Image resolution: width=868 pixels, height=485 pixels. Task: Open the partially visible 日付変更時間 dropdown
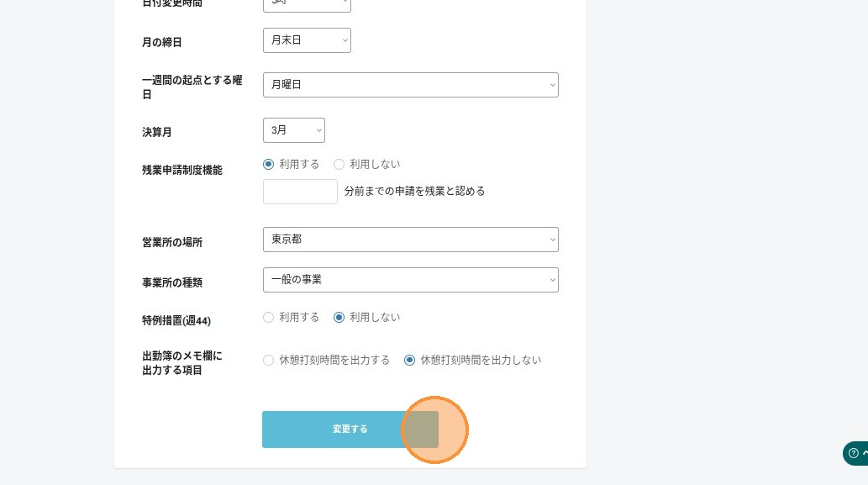(x=307, y=4)
